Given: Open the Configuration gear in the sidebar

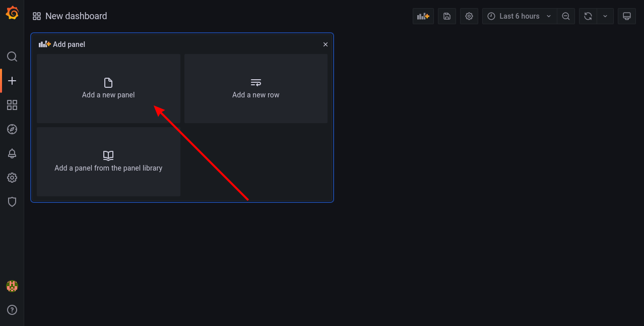Looking at the screenshot, I should 12,178.
